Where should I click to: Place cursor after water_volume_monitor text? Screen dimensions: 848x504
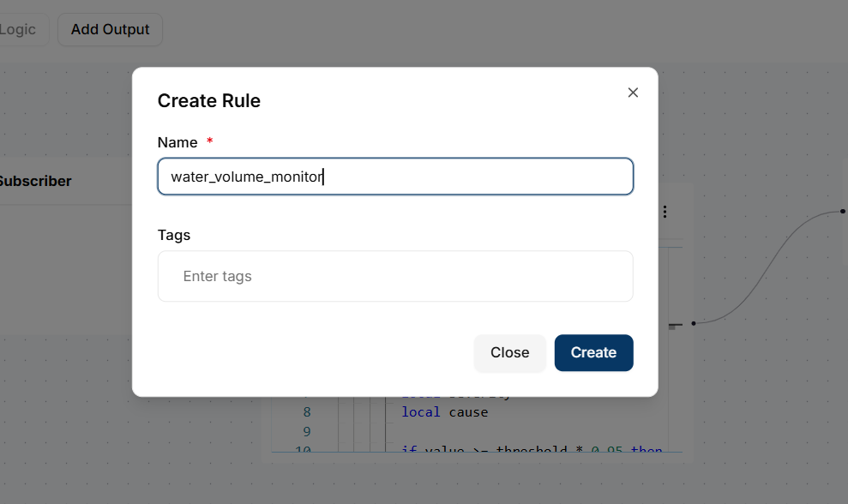point(323,176)
